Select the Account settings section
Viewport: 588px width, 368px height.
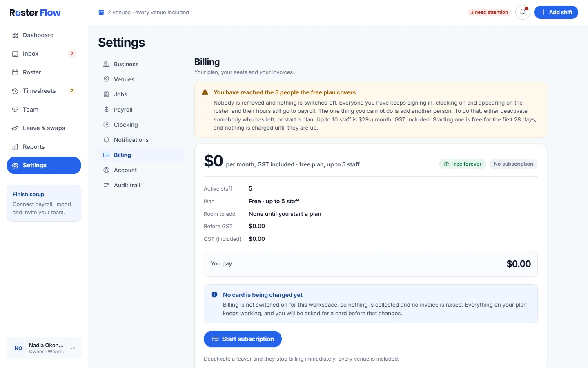coord(141,170)
